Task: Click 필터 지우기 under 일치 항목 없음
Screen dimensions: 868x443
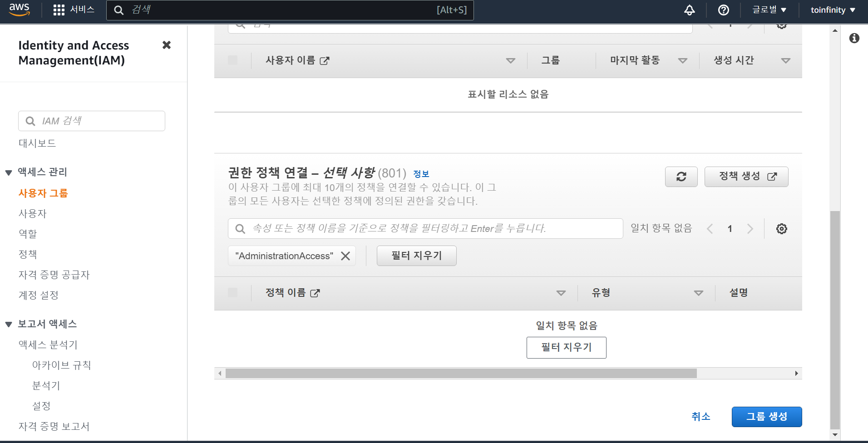Action: coord(567,347)
